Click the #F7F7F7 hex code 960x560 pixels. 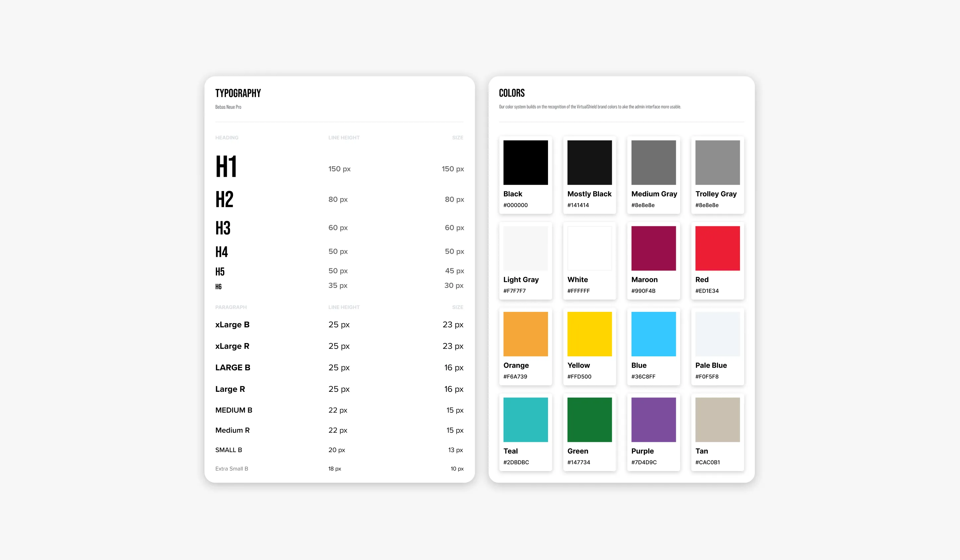tap(514, 291)
